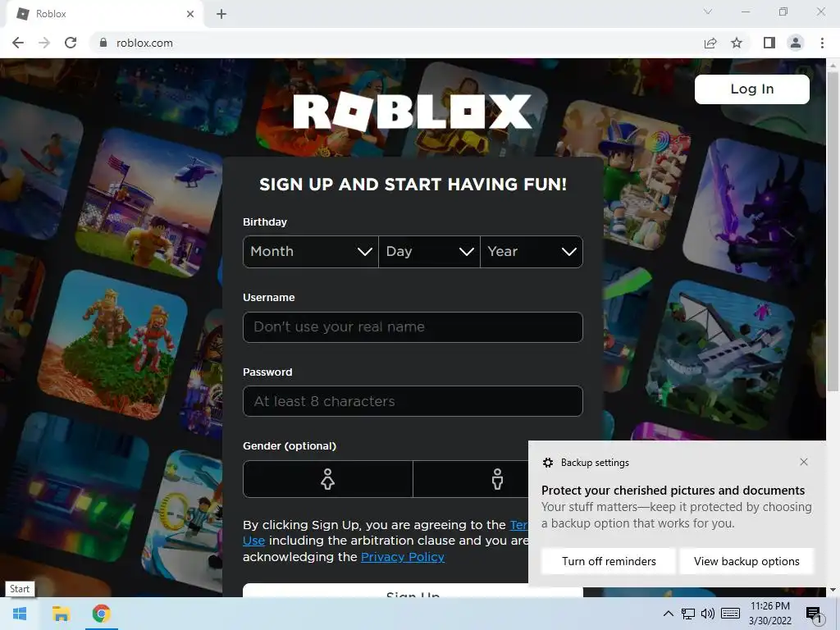
Task: Select the Roblox browser tab
Action: pos(105,15)
